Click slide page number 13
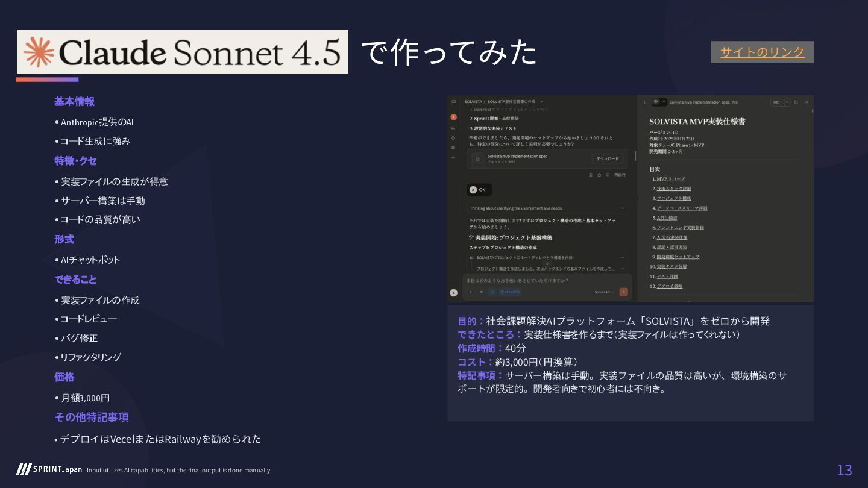 (844, 470)
